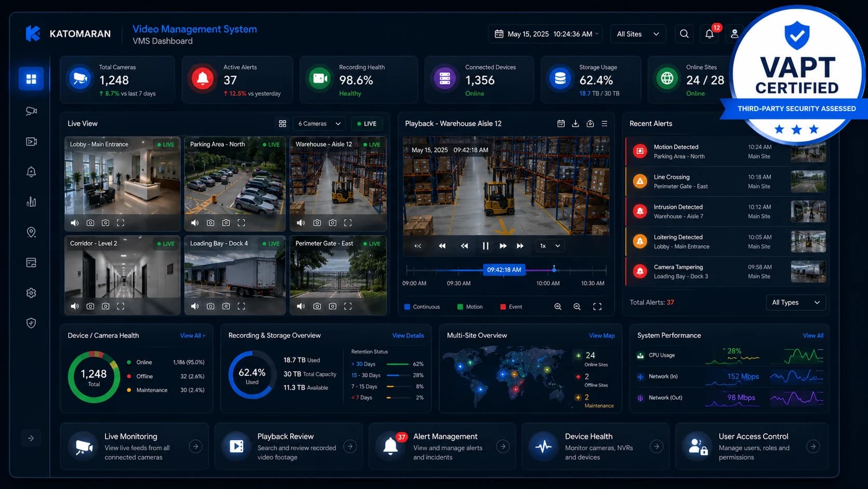Open the security shield sidebar icon

tap(31, 323)
